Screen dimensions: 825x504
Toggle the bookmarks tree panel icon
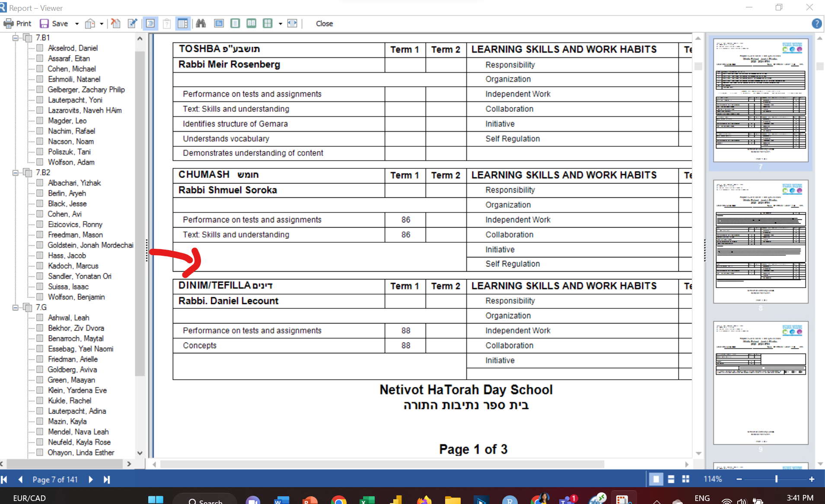[x=150, y=23]
